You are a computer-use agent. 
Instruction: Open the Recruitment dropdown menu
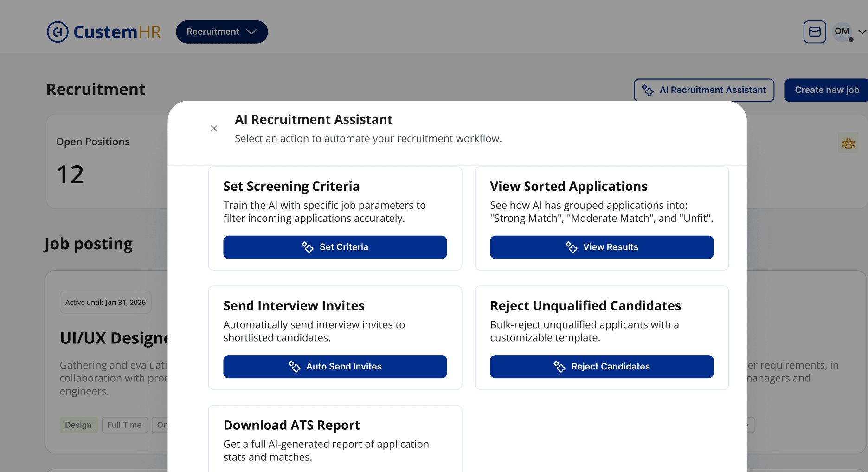click(222, 32)
